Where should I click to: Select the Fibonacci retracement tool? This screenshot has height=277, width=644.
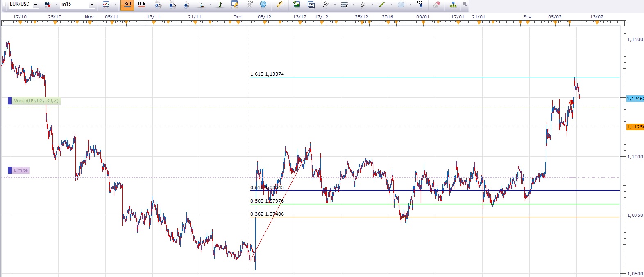pos(344,5)
